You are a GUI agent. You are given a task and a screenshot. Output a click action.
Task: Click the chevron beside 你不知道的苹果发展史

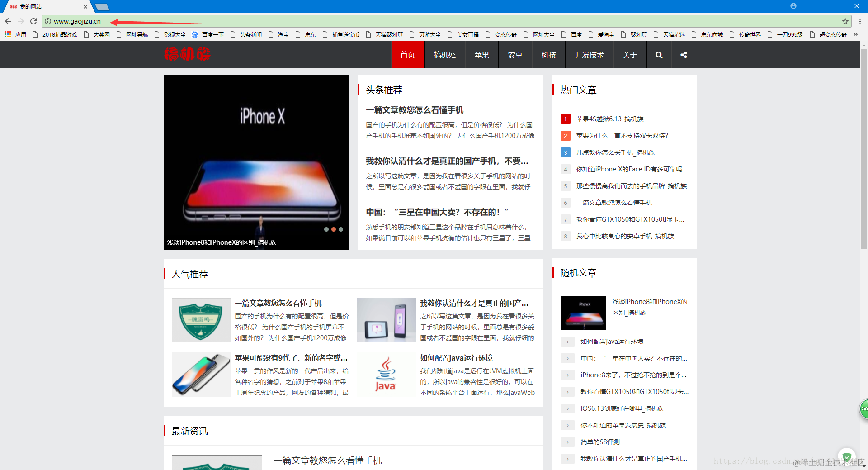[568, 425]
